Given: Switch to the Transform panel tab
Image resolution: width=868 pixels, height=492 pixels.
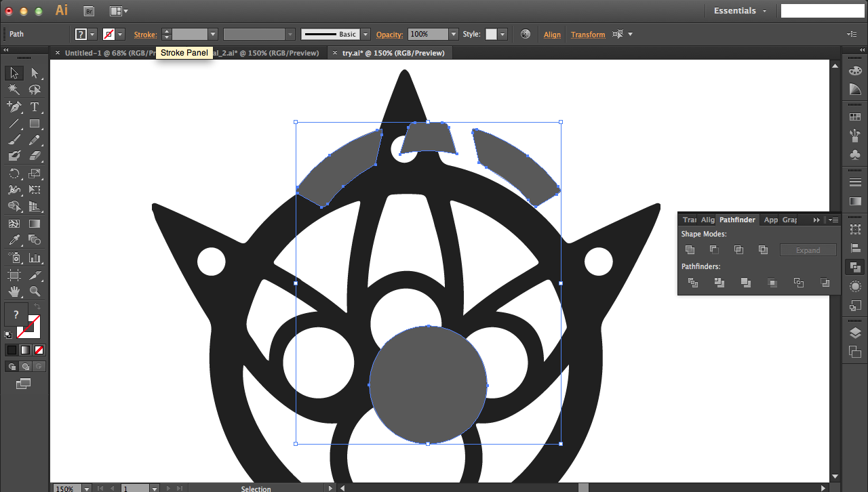Looking at the screenshot, I should (x=689, y=220).
